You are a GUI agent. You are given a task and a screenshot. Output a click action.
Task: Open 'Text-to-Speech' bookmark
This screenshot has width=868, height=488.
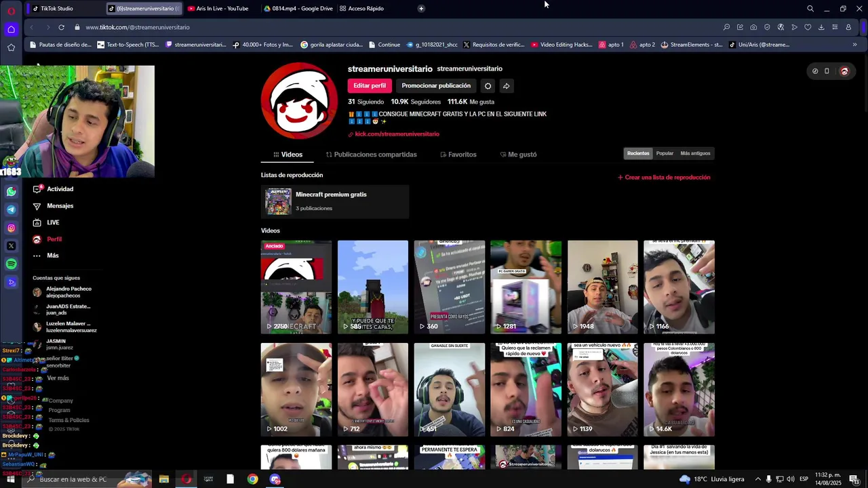(128, 45)
